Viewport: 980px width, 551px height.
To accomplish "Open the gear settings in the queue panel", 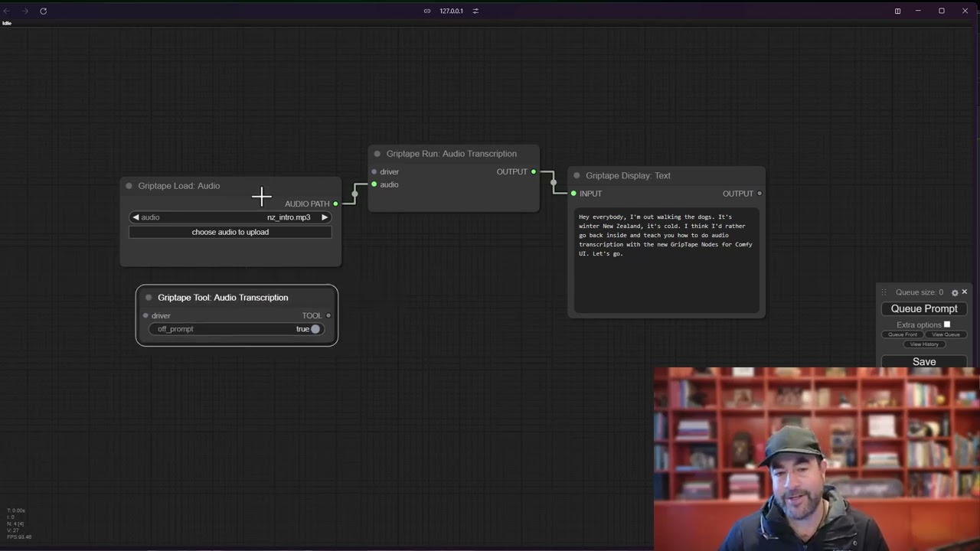I will click(955, 292).
